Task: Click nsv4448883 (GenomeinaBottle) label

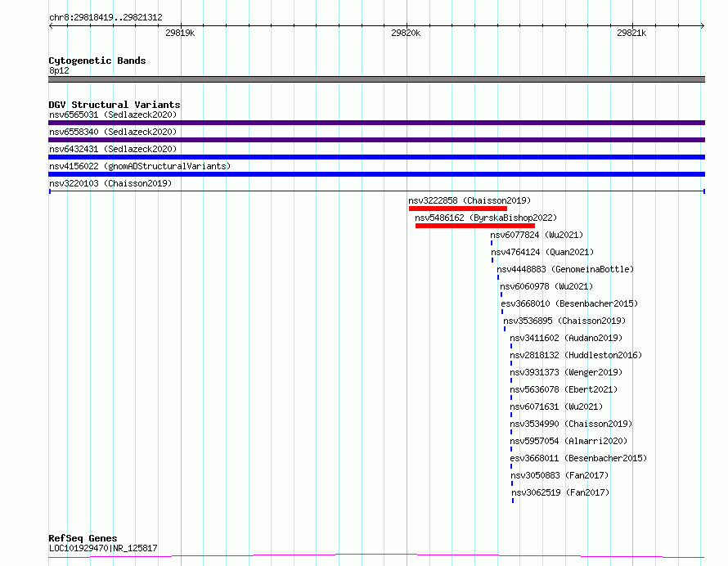Action: [x=565, y=269]
